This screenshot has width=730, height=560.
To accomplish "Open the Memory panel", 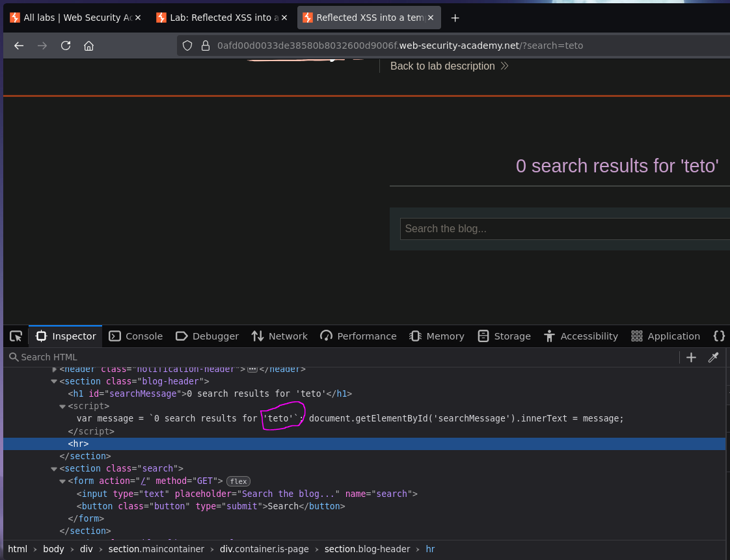I will (x=437, y=336).
